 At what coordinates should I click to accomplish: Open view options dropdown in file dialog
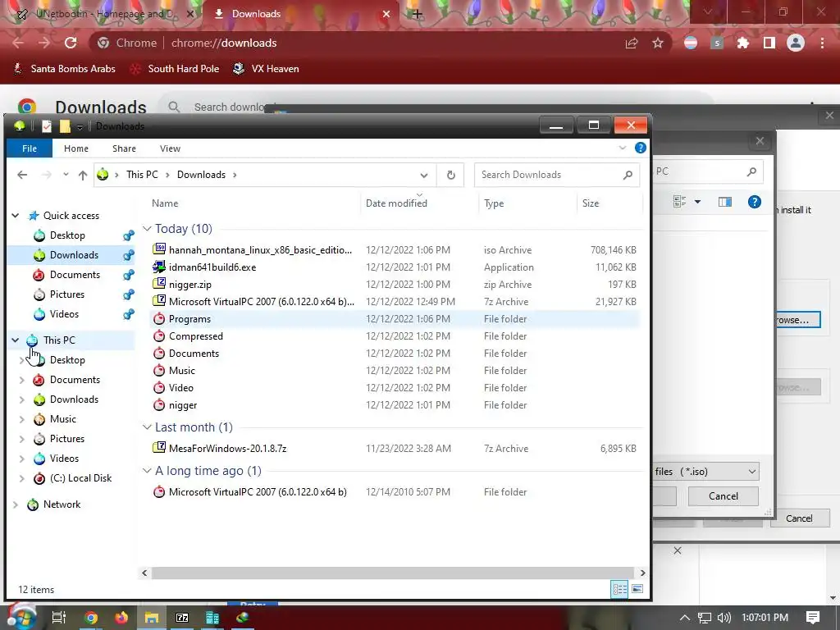click(x=697, y=202)
